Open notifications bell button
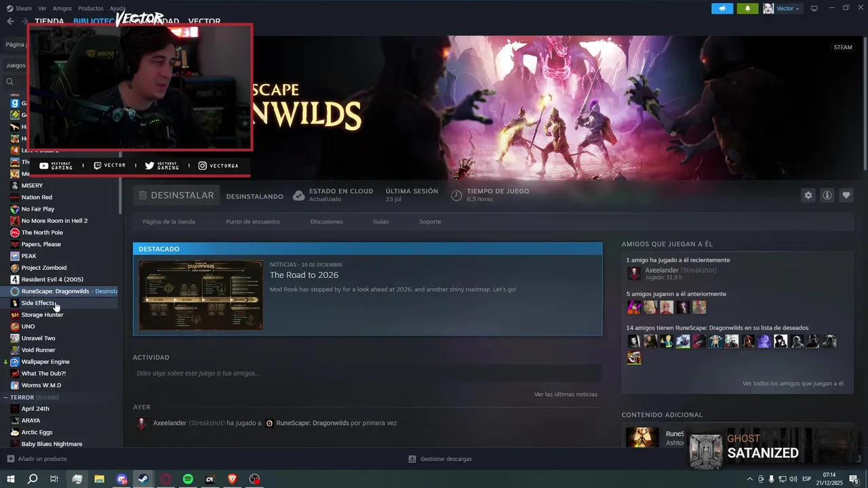868x488 pixels. tap(747, 8)
